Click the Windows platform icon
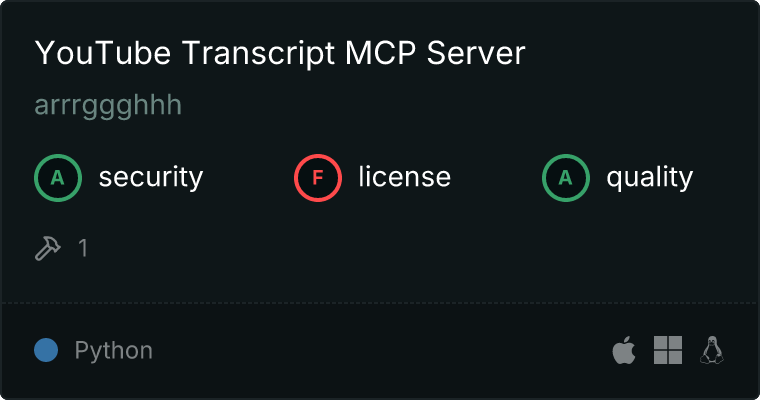 point(668,350)
